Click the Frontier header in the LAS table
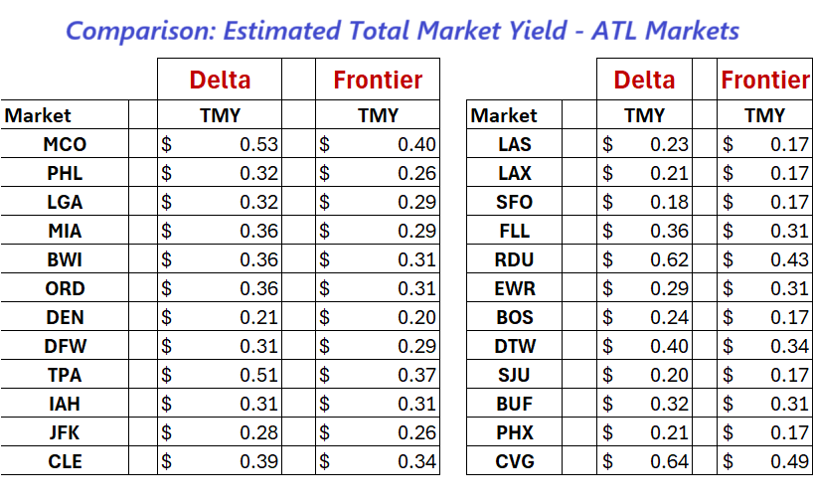 coord(764,81)
